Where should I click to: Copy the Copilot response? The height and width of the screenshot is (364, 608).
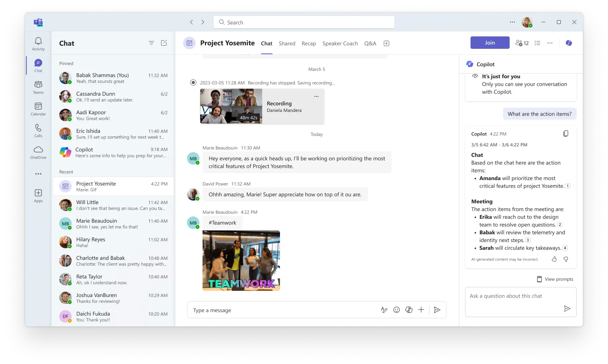click(566, 134)
